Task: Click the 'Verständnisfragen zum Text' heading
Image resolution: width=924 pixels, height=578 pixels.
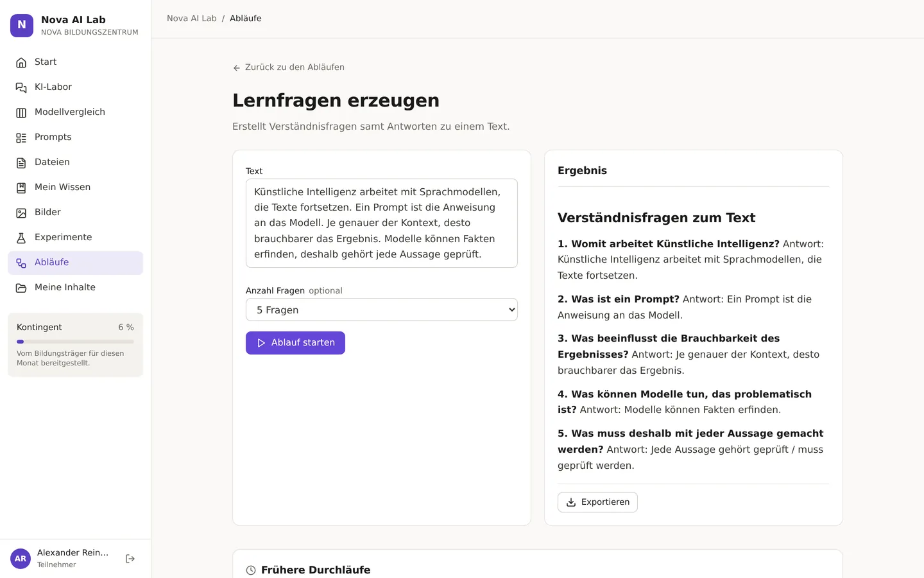Action: coord(656,218)
